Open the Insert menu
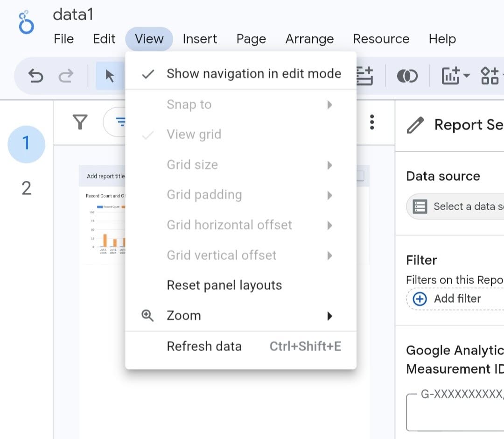This screenshot has width=504, height=439. click(200, 39)
